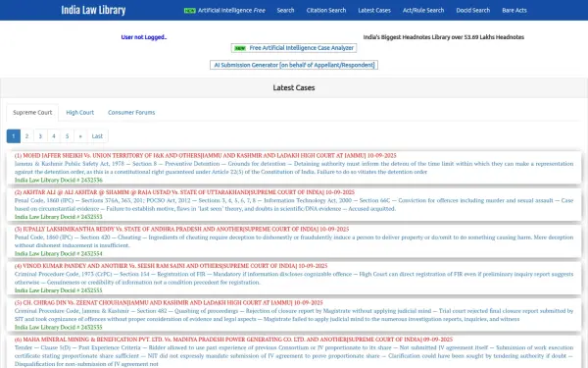Screen dimensions: 588x368
Task: Open Bare Acts page
Action: pos(514,11)
